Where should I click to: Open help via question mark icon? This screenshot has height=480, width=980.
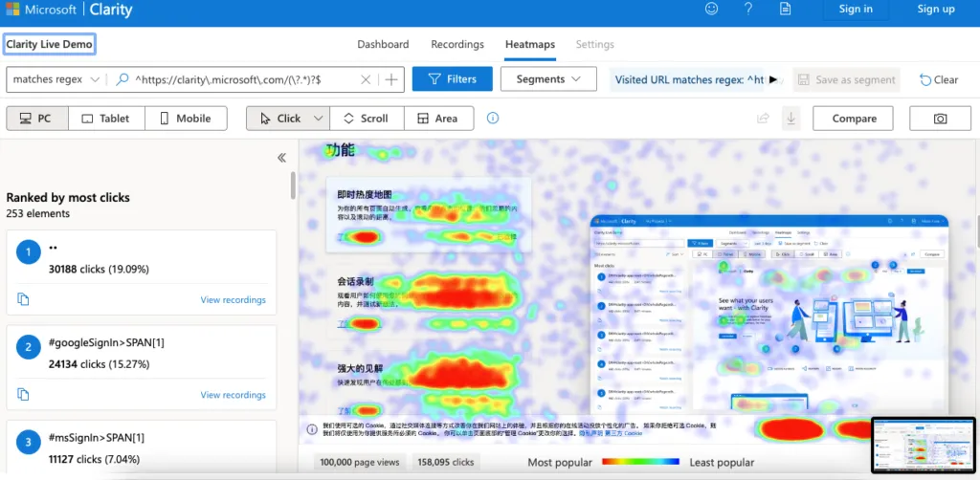[748, 9]
